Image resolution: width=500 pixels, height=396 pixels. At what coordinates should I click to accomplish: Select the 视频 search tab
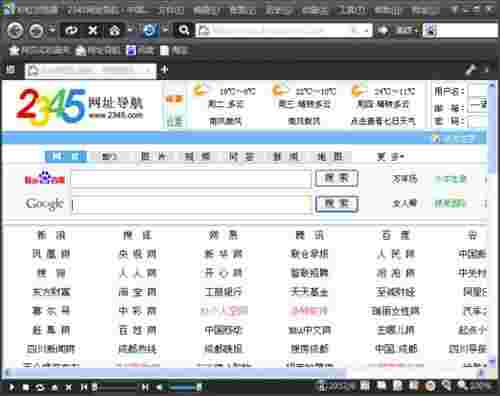197,156
